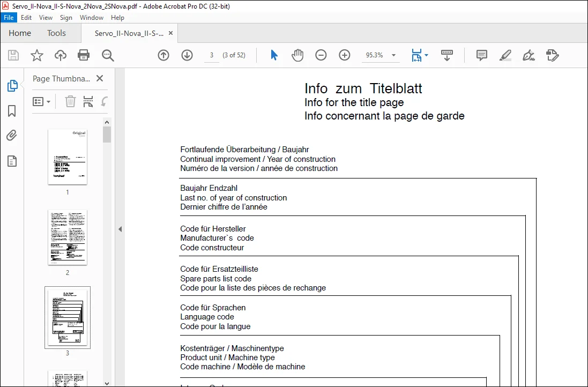Open the Bookmarks panel icon
The width and height of the screenshot is (588, 387).
(12, 111)
